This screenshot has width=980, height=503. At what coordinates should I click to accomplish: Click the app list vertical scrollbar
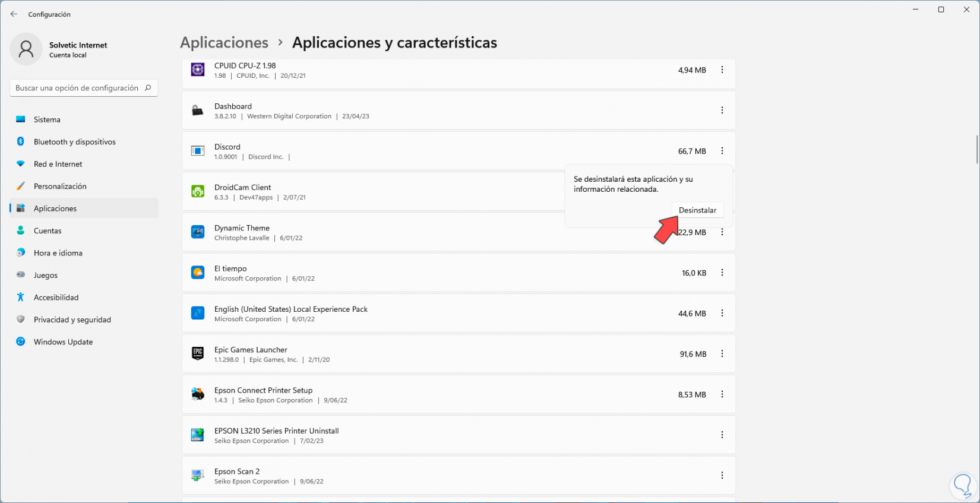click(976, 150)
